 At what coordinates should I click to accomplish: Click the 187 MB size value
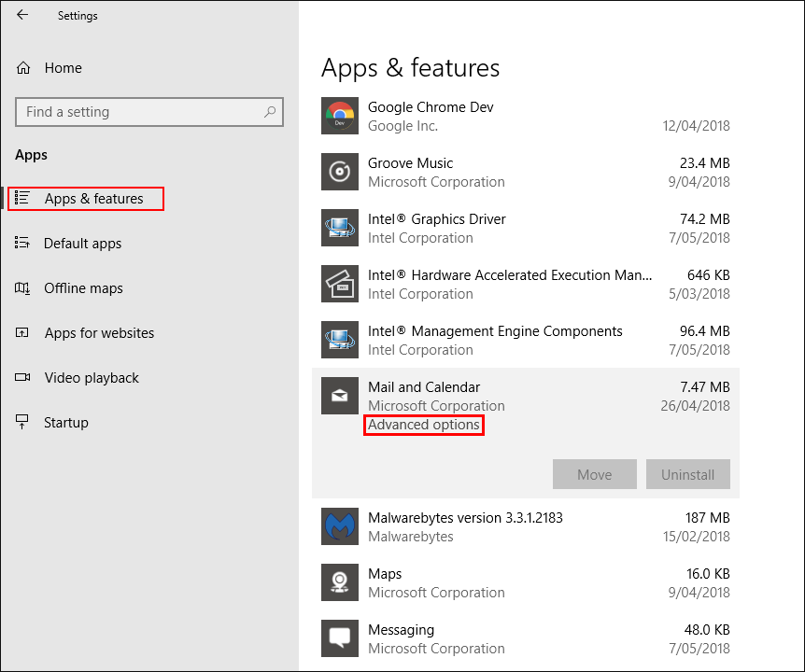708,518
